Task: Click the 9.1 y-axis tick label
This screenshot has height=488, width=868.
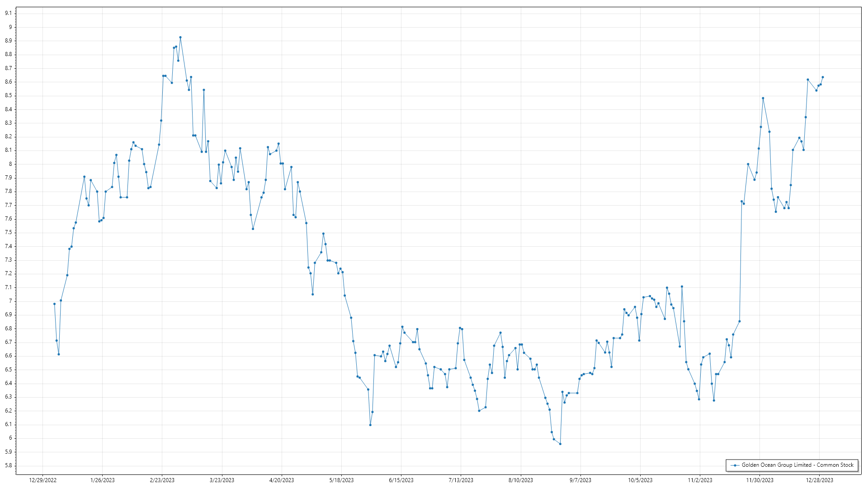Action: pyautogui.click(x=8, y=14)
